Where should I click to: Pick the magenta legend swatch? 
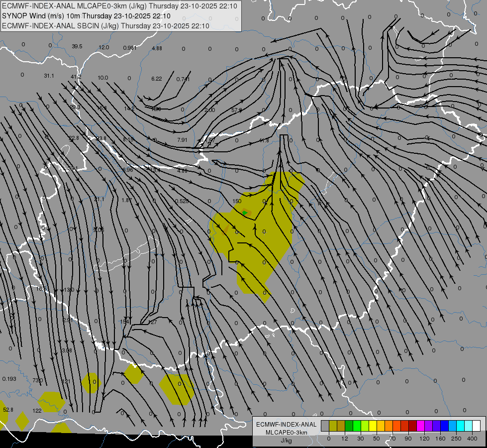tap(420, 426)
